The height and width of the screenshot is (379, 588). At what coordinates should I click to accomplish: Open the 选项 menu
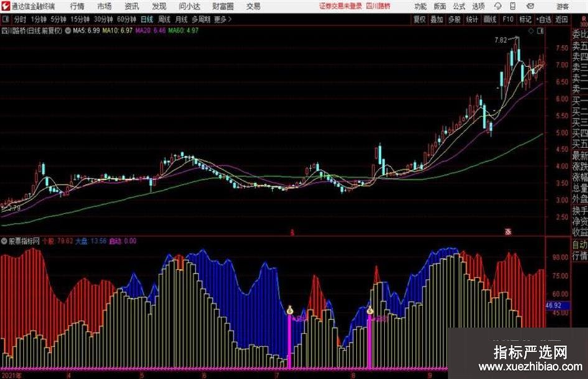coord(478,6)
